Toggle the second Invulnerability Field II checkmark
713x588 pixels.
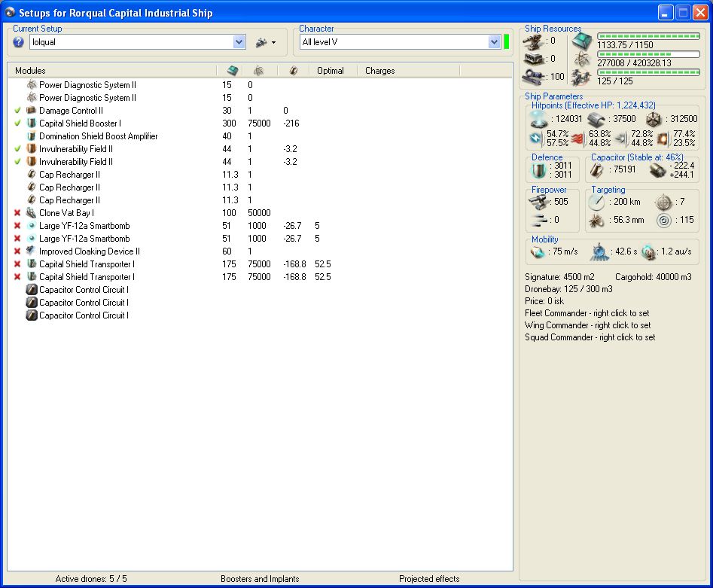(18, 161)
